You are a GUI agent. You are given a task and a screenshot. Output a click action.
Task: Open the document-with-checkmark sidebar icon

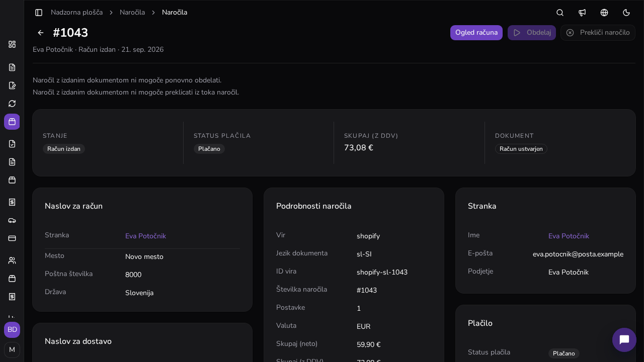coord(12,144)
